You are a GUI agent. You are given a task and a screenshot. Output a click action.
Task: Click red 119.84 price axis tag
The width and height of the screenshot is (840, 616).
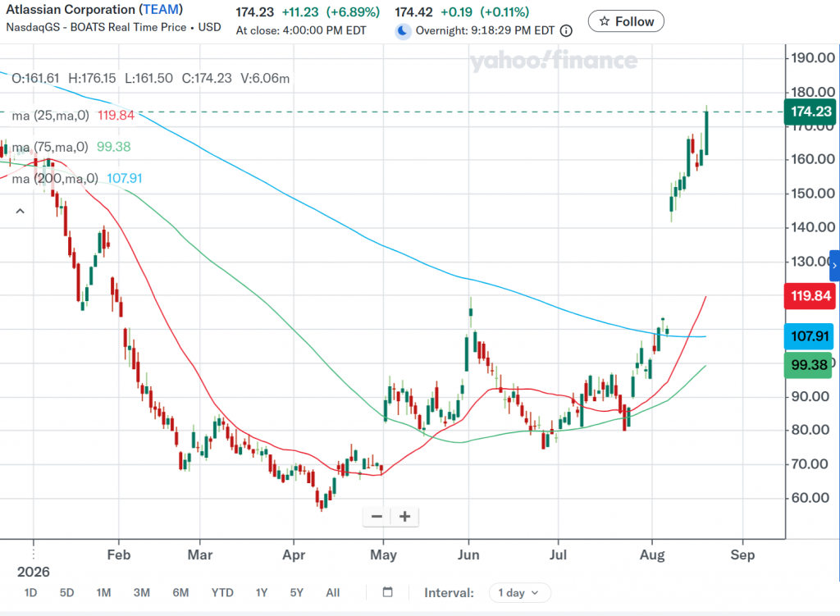point(810,295)
